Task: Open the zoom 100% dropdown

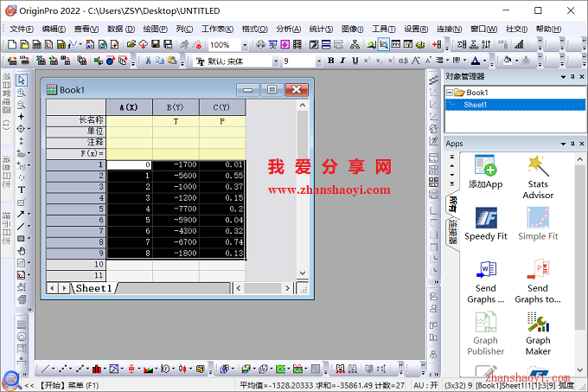Action: coord(245,45)
